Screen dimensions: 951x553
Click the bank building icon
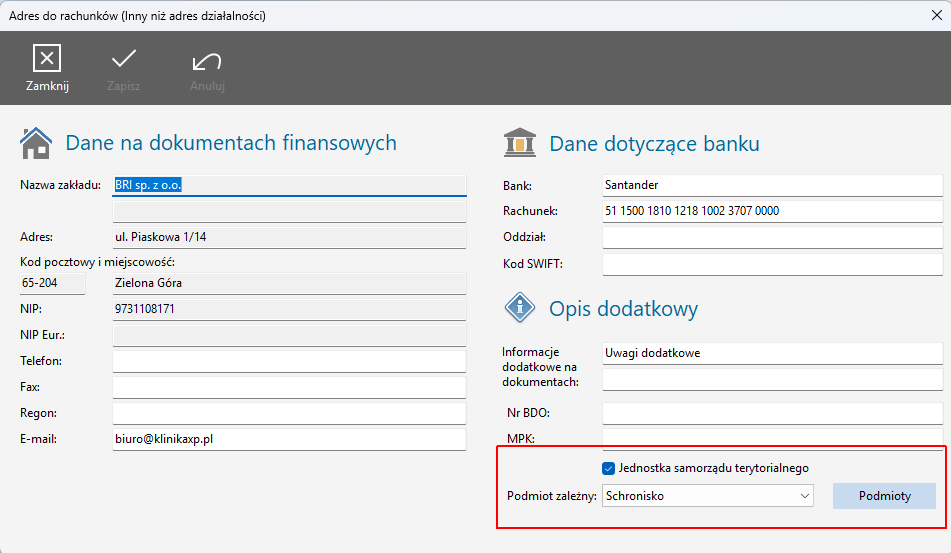pyautogui.click(x=519, y=143)
